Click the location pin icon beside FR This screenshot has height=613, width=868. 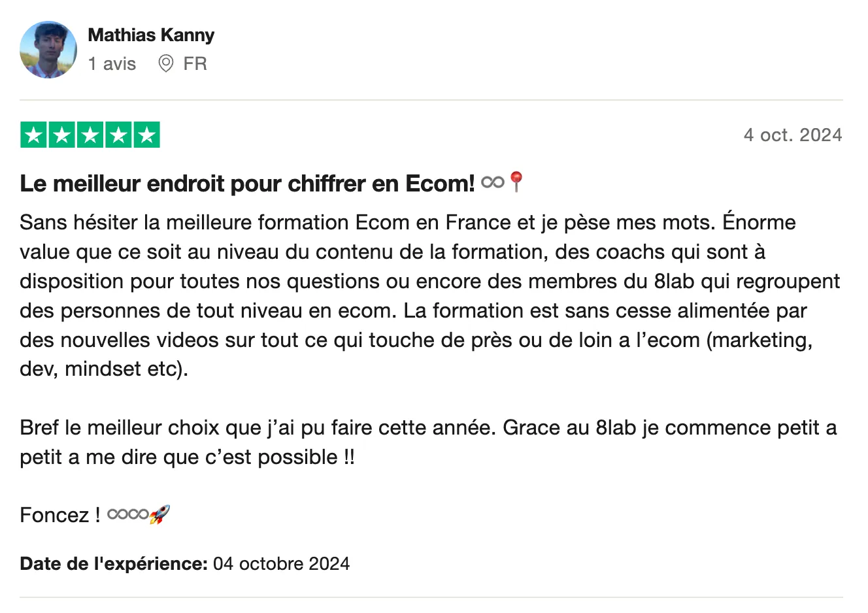166,63
